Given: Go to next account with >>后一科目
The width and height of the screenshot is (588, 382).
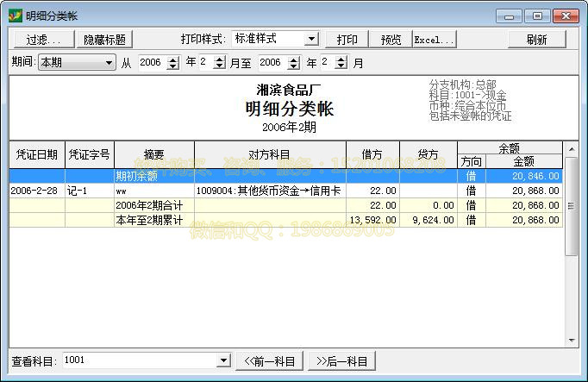Looking at the screenshot, I should tap(341, 360).
